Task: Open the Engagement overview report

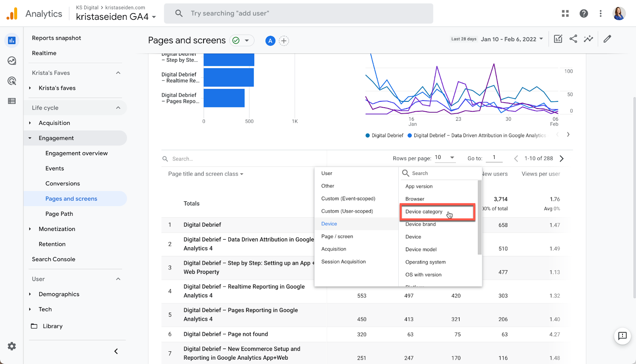Action: point(76,153)
